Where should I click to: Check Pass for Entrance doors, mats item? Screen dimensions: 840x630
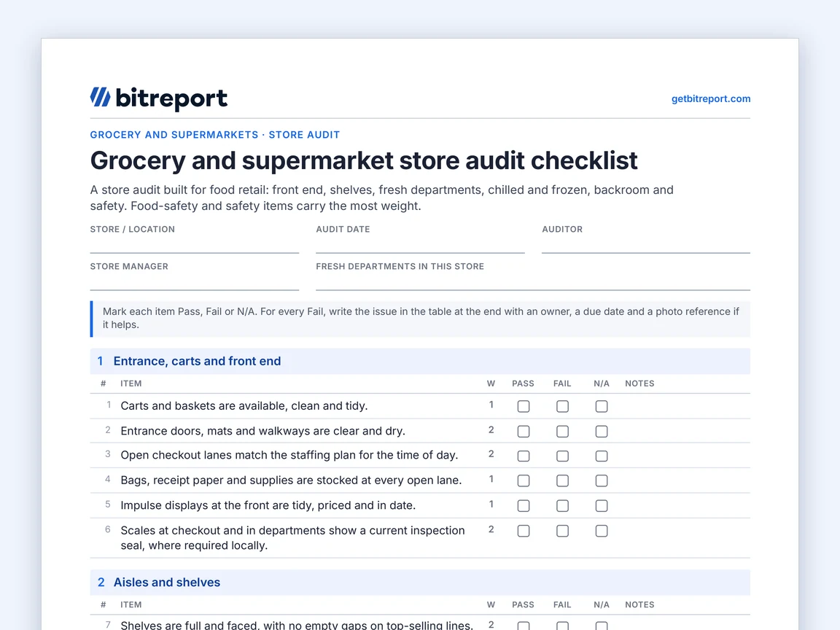524,431
